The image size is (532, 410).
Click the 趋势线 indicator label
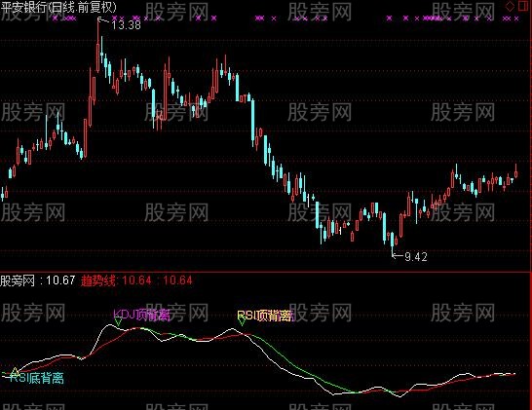pyautogui.click(x=98, y=280)
